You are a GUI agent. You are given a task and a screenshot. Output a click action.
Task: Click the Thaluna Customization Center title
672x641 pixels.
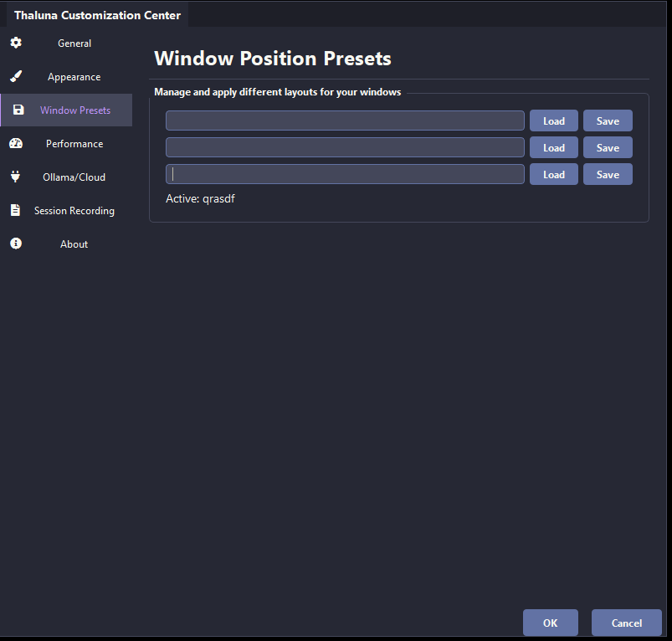(x=97, y=15)
